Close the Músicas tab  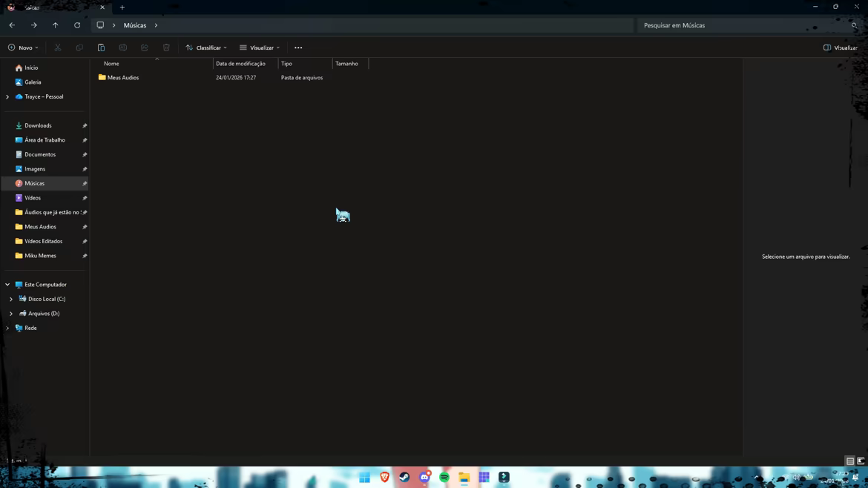(x=102, y=7)
